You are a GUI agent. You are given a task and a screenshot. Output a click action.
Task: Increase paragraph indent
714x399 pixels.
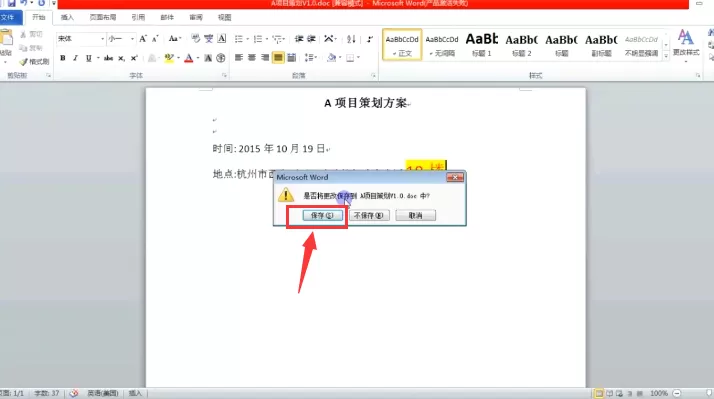pyautogui.click(x=311, y=39)
